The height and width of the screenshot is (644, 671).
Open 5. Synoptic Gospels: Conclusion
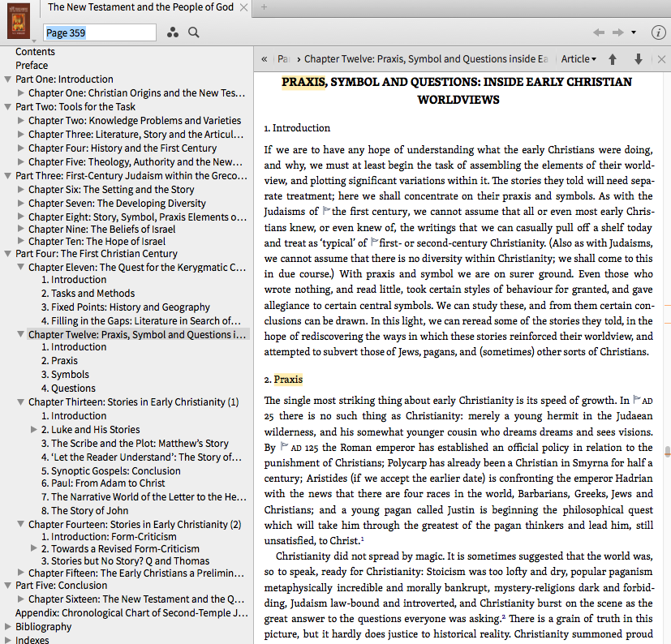(x=111, y=470)
